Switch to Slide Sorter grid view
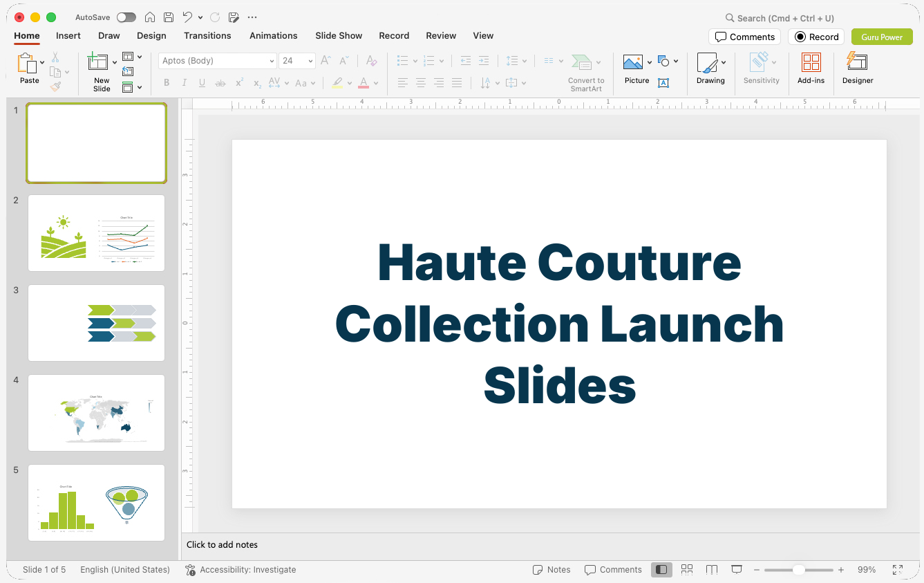This screenshot has width=924, height=583. (x=687, y=570)
